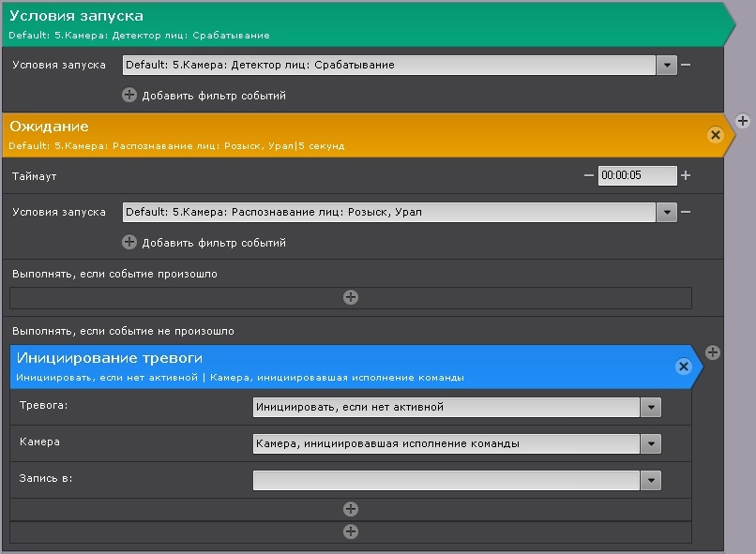Viewport: 756px width, 554px height.
Task: Increase timeout with the plus stepper
Action: pos(686,175)
